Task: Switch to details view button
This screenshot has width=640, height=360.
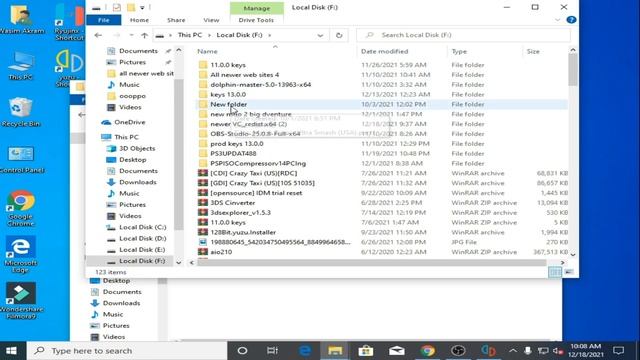Action: click(x=555, y=272)
